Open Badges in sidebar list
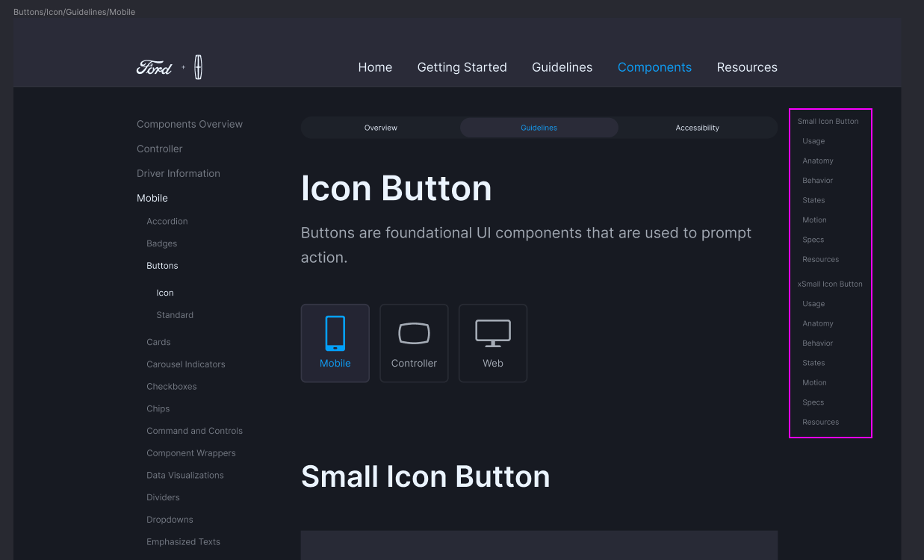The image size is (924, 560). click(x=162, y=243)
